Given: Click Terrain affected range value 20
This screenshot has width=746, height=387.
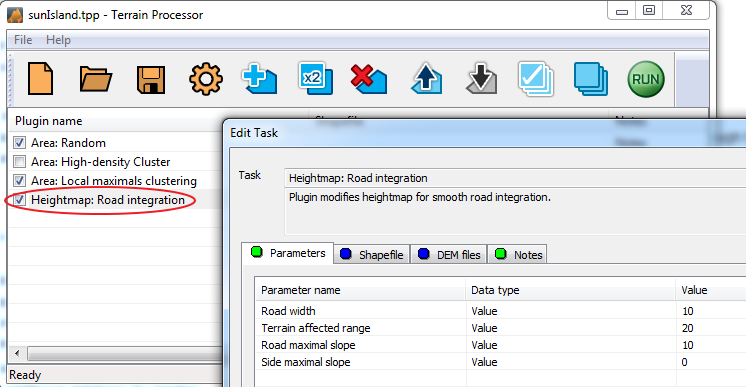Looking at the screenshot, I should tap(687, 328).
